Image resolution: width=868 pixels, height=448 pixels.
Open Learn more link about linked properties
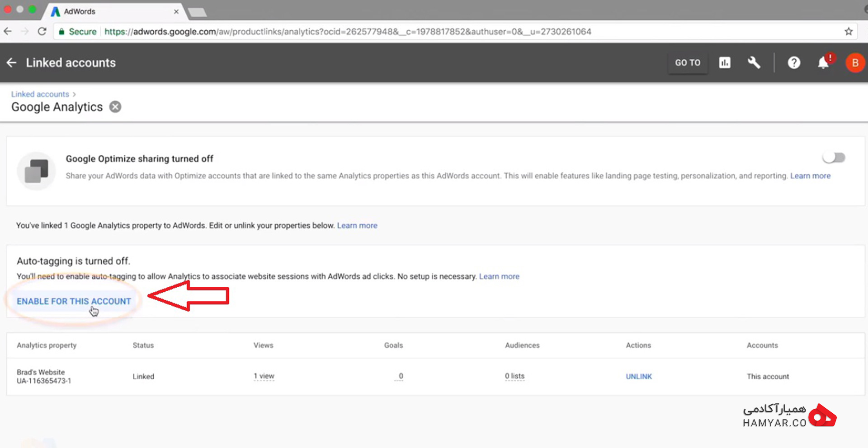pos(357,225)
